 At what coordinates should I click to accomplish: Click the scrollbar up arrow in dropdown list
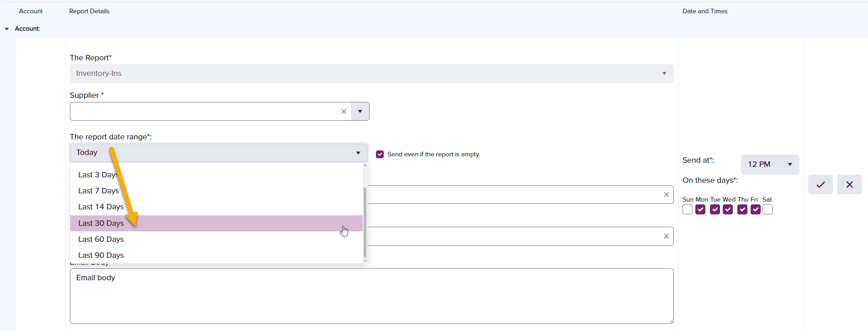(365, 165)
